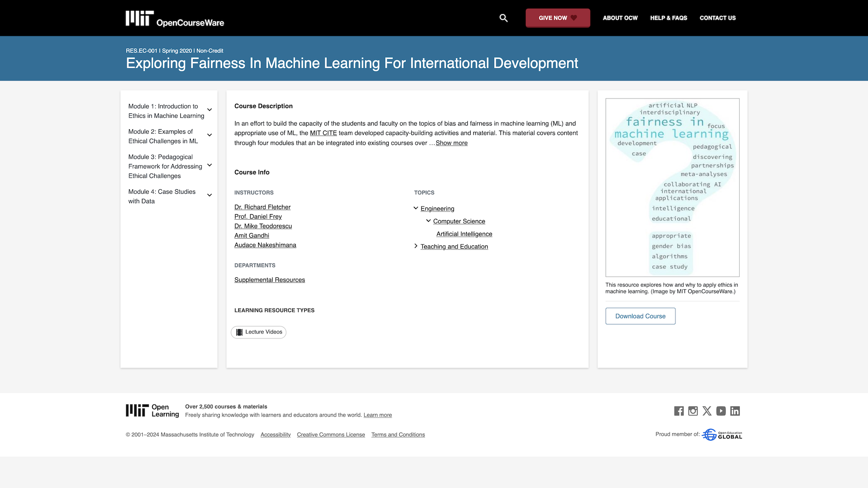This screenshot has height=488, width=868.
Task: Follow the MIT CITE link
Action: point(323,133)
